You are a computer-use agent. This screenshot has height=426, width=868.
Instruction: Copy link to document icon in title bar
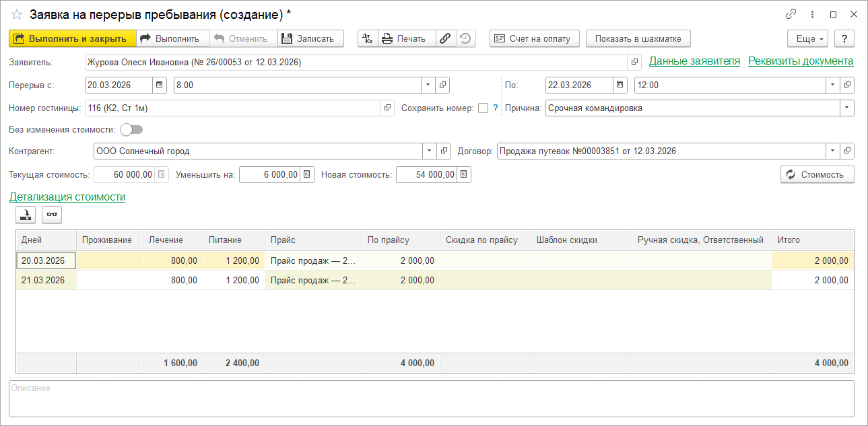(791, 14)
